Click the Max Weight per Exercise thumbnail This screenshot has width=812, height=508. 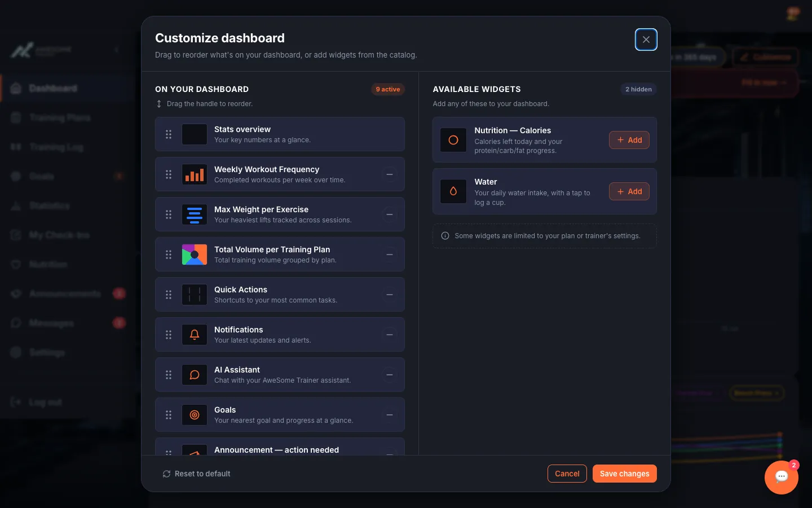[195, 214]
